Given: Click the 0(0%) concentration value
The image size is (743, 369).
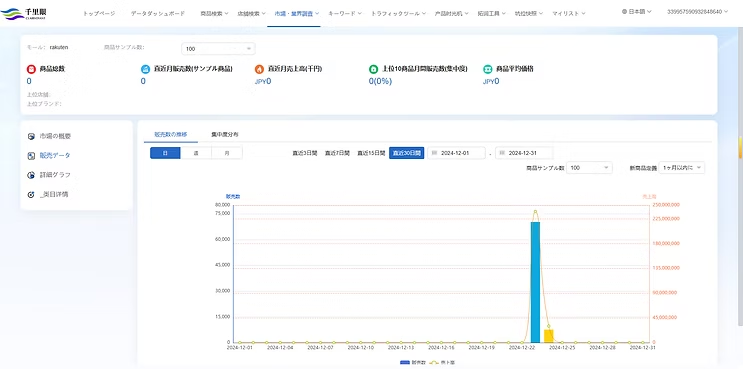Looking at the screenshot, I should [381, 81].
